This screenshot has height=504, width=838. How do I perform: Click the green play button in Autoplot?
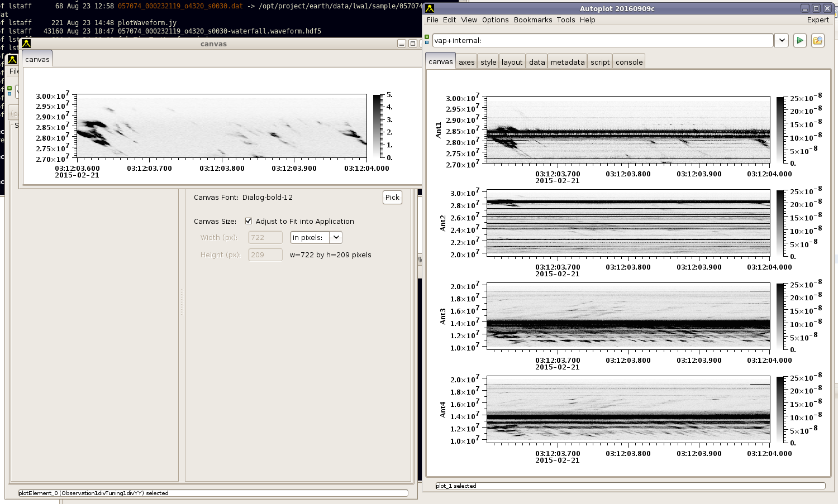coord(799,40)
